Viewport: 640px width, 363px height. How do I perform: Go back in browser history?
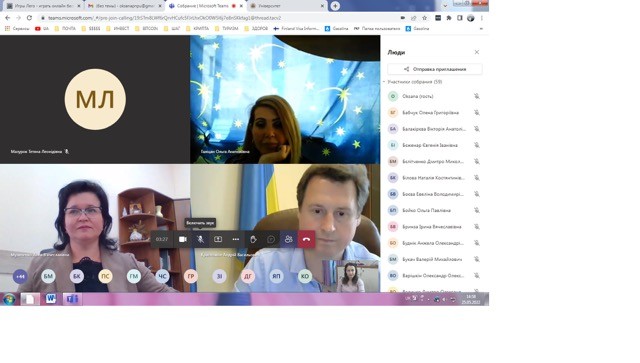tap(7, 18)
